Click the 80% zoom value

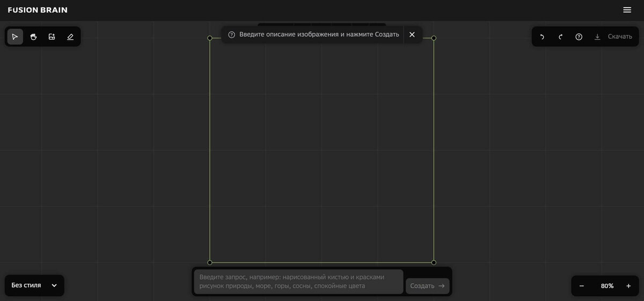pyautogui.click(x=607, y=286)
